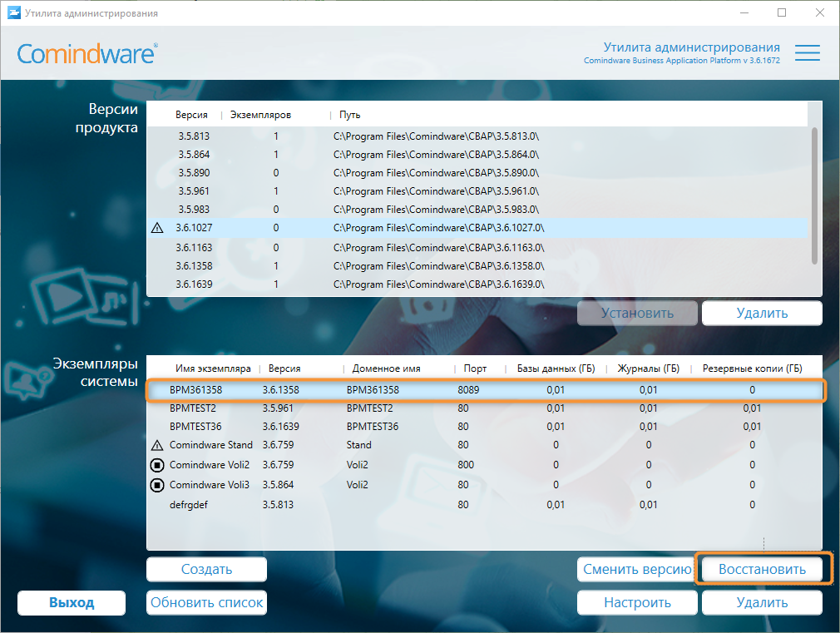Click the backup size 0,01 in BPMTEST2 row
The width and height of the screenshot is (840, 633).
pyautogui.click(x=752, y=408)
